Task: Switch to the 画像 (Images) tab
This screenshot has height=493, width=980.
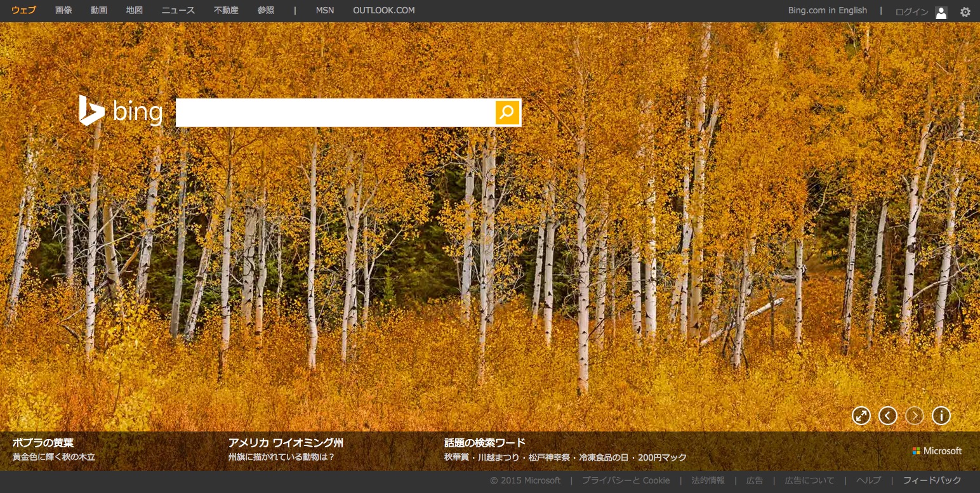Action: pyautogui.click(x=63, y=11)
